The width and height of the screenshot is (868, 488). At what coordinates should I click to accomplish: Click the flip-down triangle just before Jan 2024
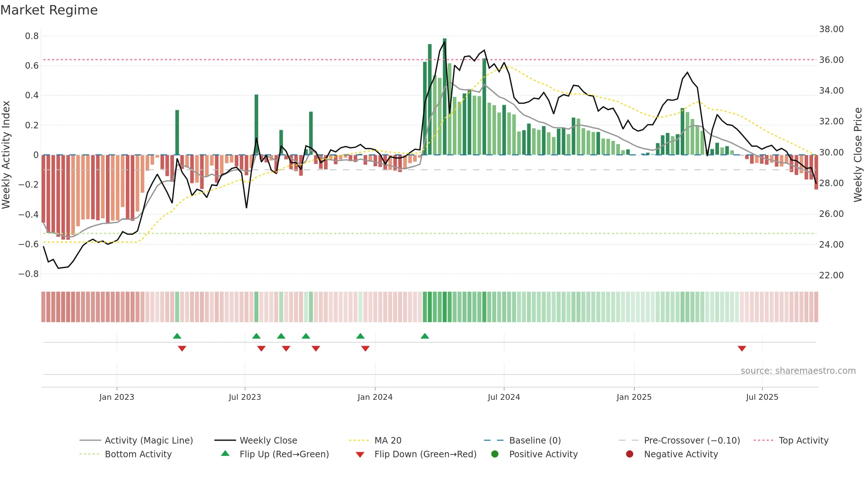pos(365,348)
